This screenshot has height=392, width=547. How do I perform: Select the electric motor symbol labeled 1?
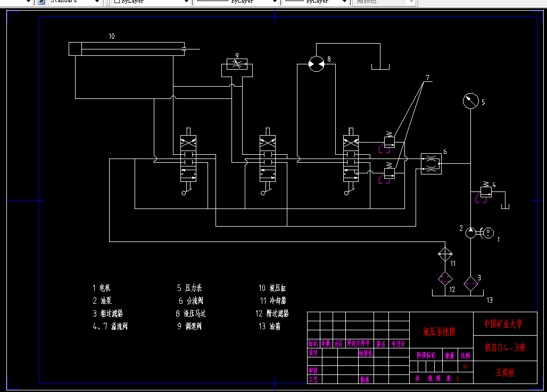(488, 232)
